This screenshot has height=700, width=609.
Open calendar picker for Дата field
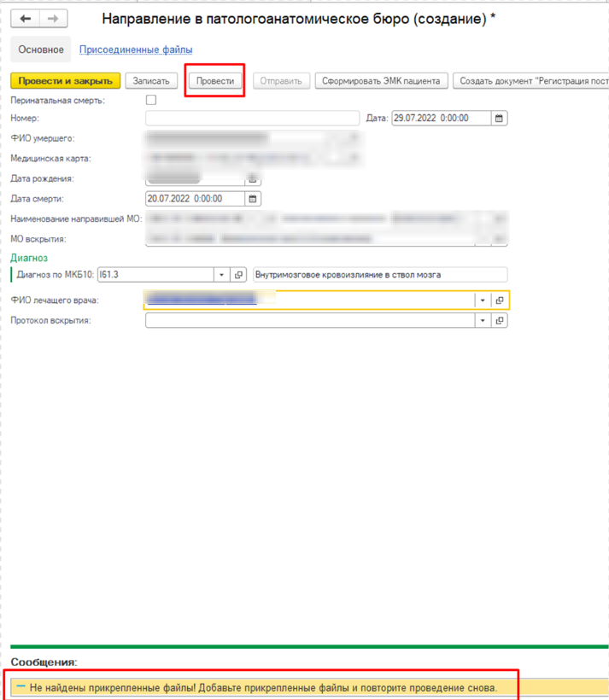coord(500,119)
